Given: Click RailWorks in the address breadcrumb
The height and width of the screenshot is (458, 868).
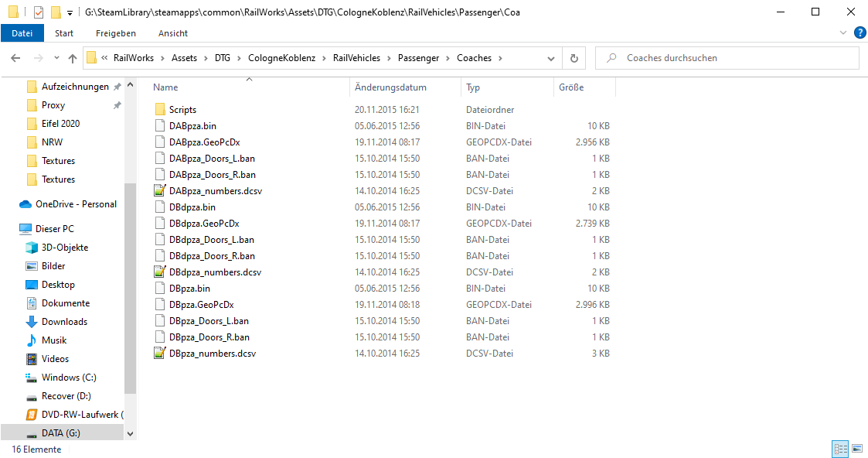Looking at the screenshot, I should [x=134, y=57].
